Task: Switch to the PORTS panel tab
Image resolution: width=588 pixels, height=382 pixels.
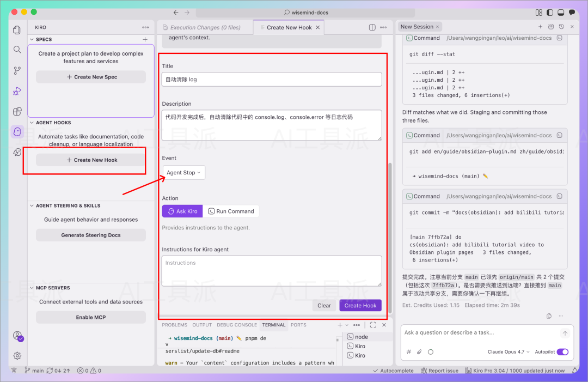Action: 298,325
